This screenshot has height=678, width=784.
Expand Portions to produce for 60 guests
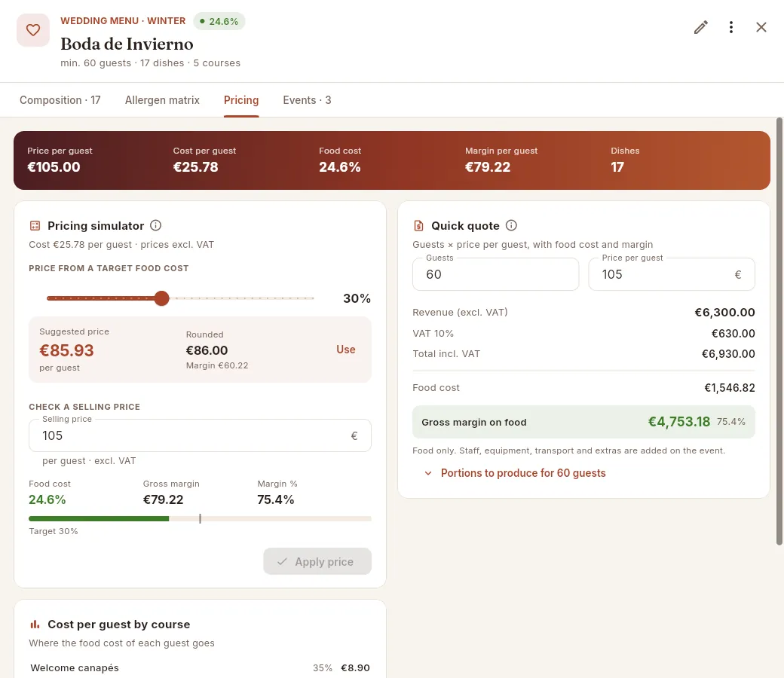coord(515,473)
